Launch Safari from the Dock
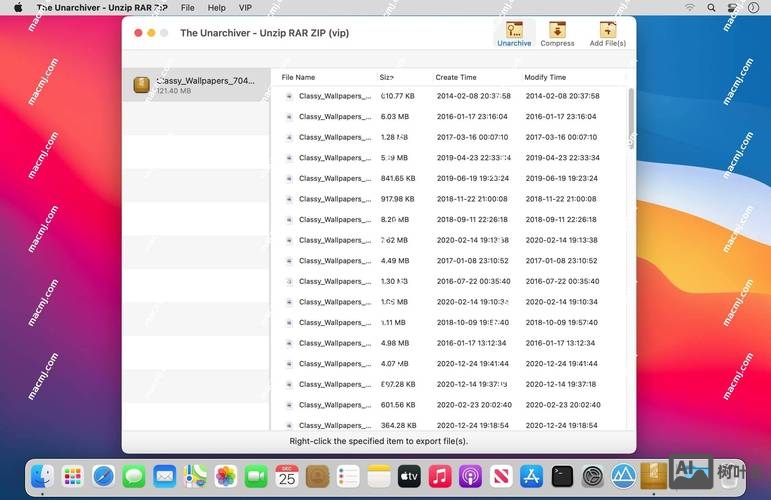This screenshot has height=500, width=771. pyautogui.click(x=103, y=477)
